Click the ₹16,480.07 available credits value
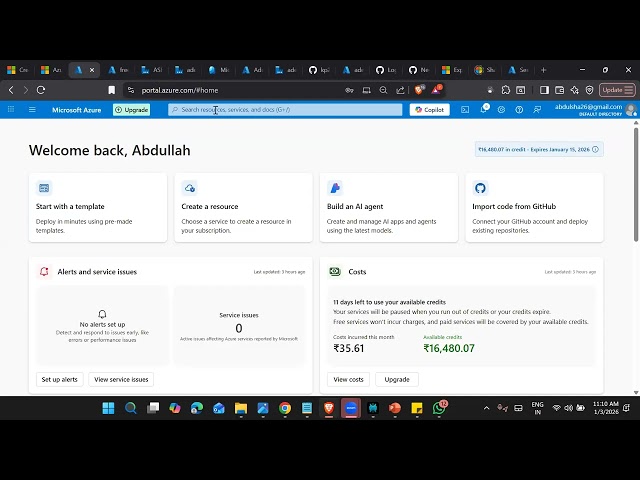 449,348
